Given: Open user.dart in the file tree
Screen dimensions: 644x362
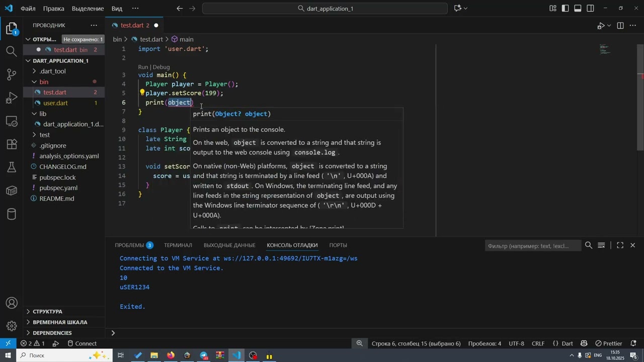Looking at the screenshot, I should tap(55, 103).
